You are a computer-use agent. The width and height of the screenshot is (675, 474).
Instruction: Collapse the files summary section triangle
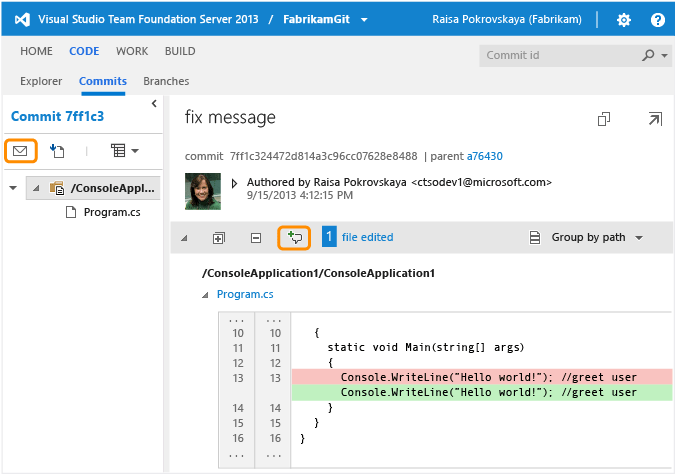[x=184, y=238]
